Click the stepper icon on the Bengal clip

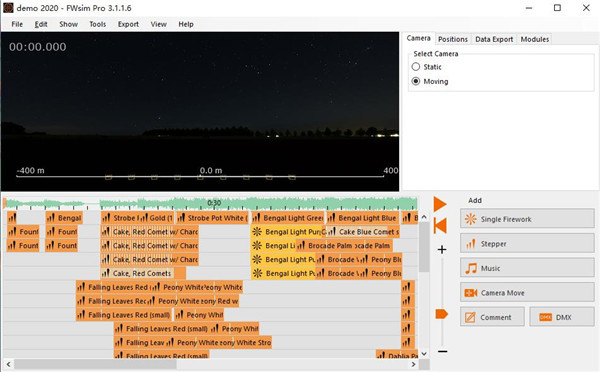(51, 218)
